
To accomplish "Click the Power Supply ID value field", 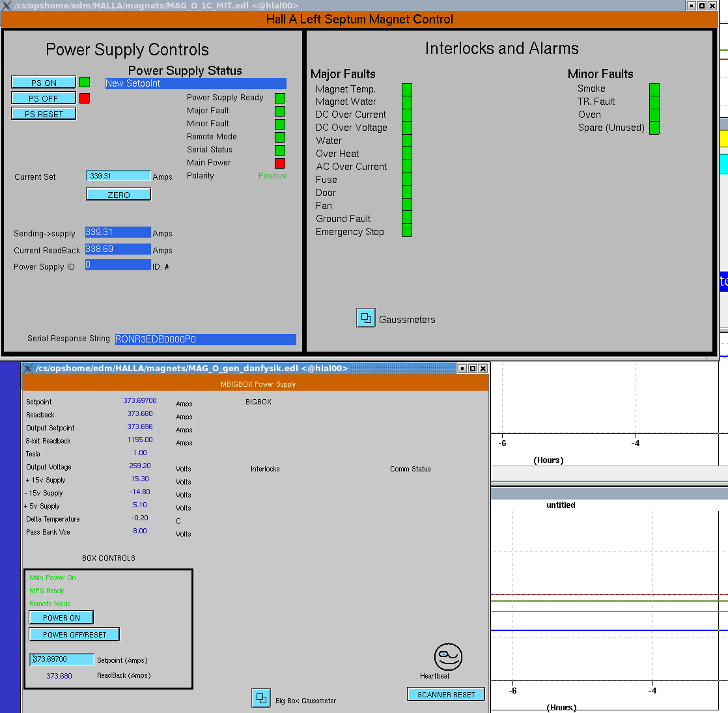I will (118, 265).
